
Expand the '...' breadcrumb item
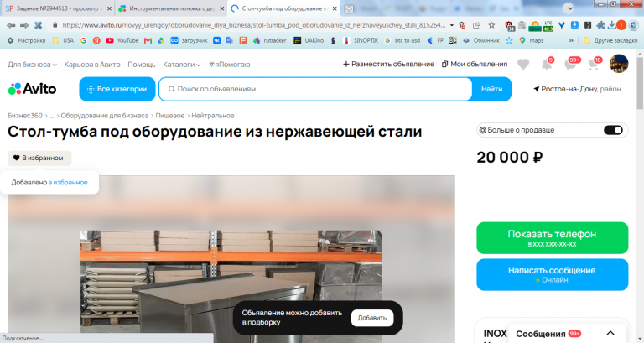(x=52, y=116)
